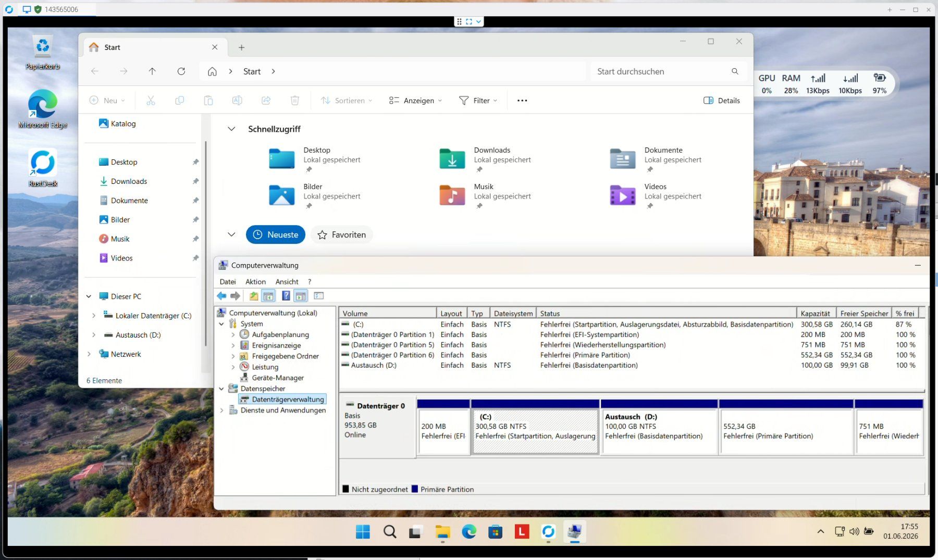Screen dimensions: 938x560
Task: Add a new Explorer tab
Action: tap(241, 47)
